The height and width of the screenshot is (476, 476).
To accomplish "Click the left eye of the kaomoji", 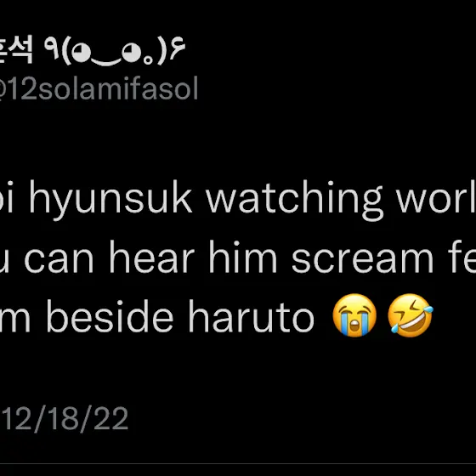I will pyautogui.click(x=81, y=52).
